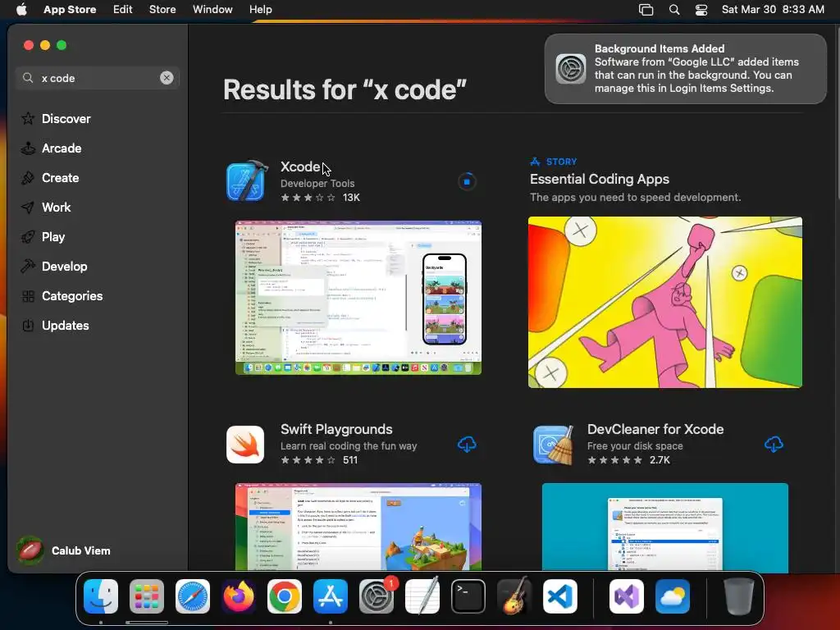
Task: Open Finder from the Dock
Action: coord(101,596)
